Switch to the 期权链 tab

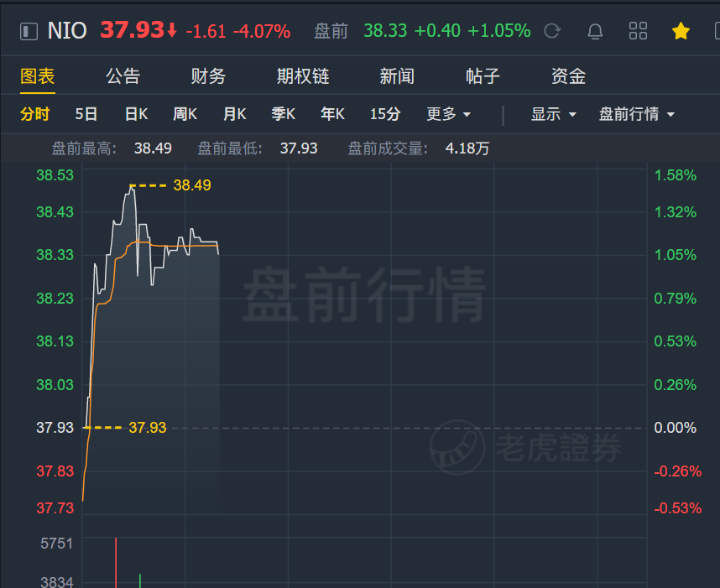pos(303,76)
